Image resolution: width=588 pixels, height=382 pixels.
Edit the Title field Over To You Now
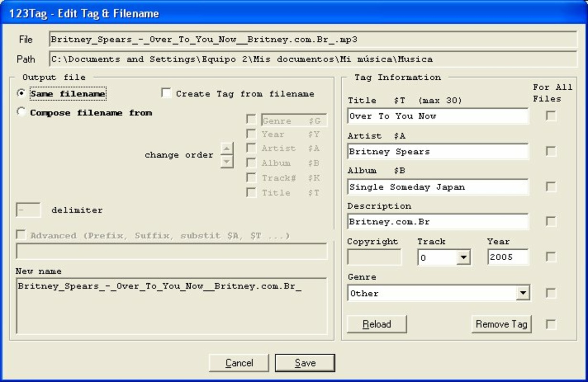tap(438, 116)
